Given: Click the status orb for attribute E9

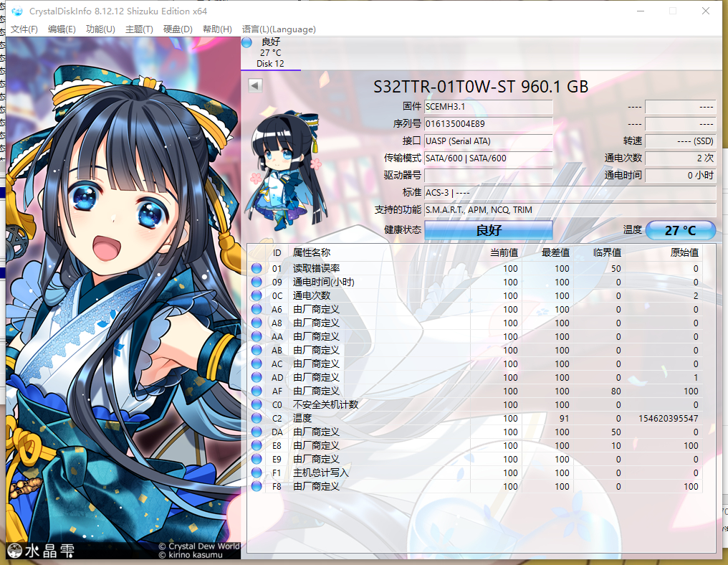Looking at the screenshot, I should coord(257,459).
